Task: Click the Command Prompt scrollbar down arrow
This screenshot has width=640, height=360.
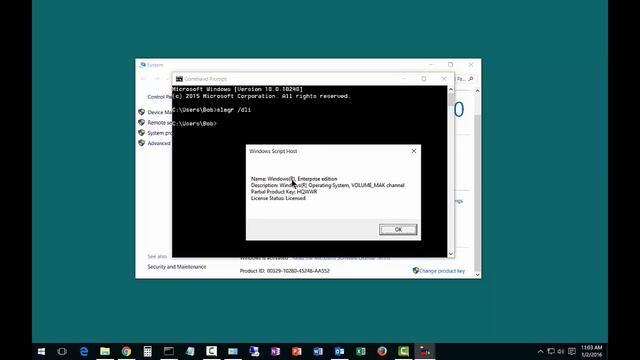Action: point(451,254)
